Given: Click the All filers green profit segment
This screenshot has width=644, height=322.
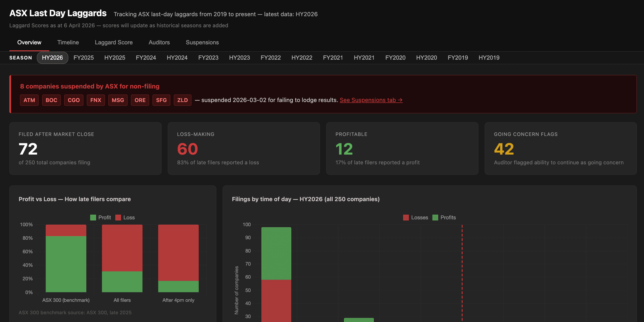Looking at the screenshot, I should pyautogui.click(x=122, y=282).
